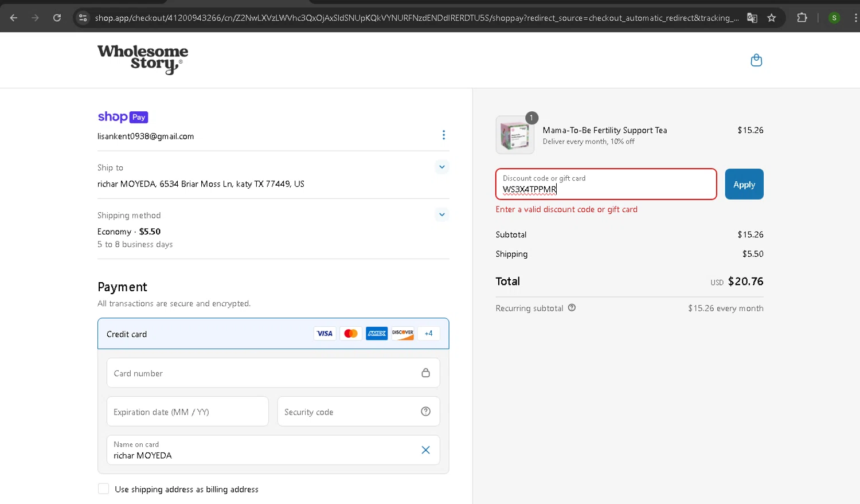
Task: Click the Wholesome Story logo
Action: [143, 60]
